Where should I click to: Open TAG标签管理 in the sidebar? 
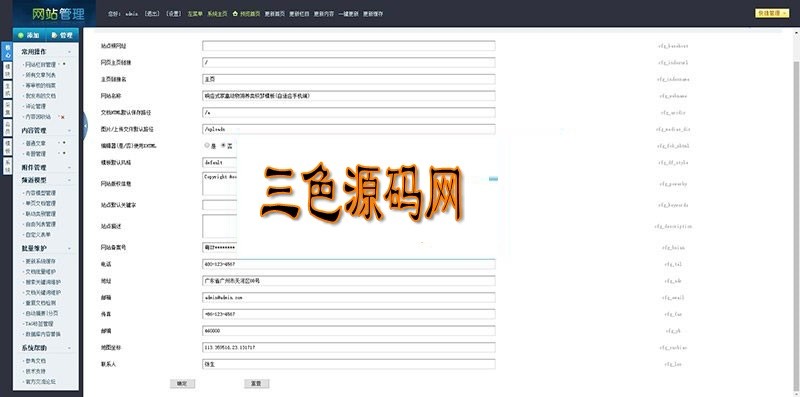click(39, 324)
